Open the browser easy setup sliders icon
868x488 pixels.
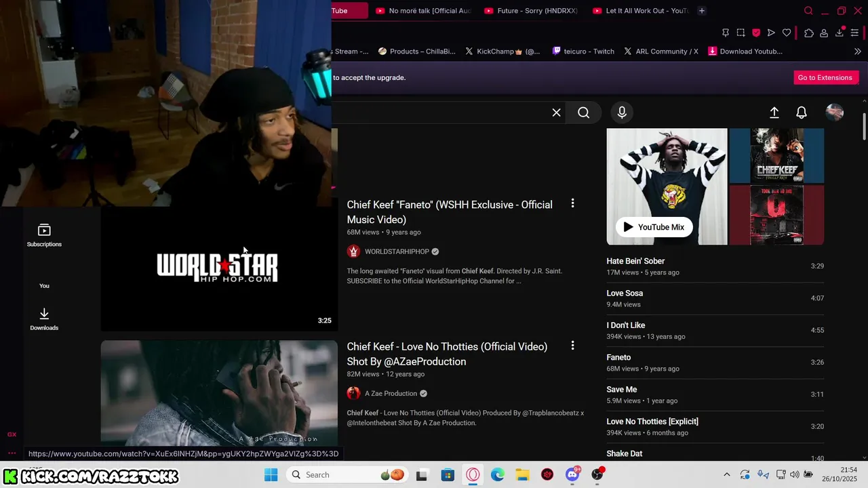click(x=854, y=33)
